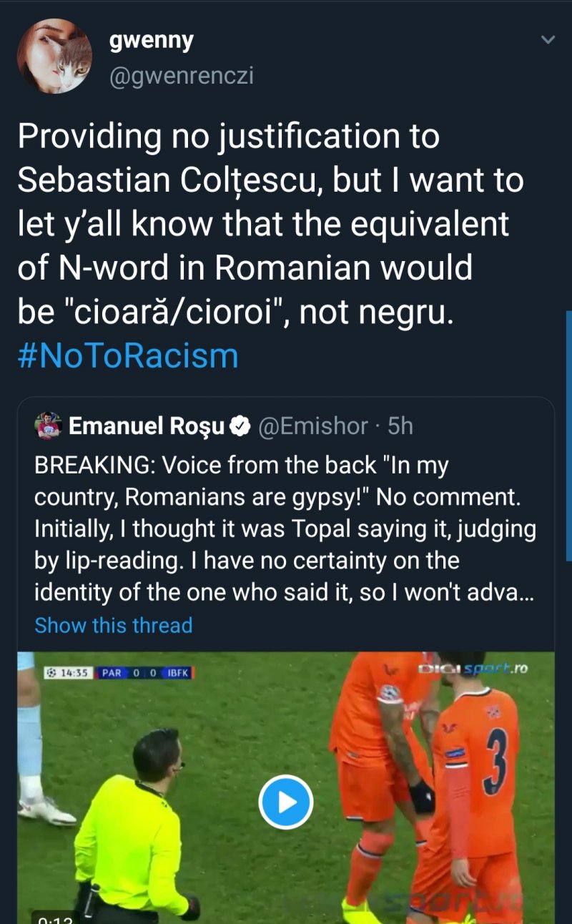This screenshot has width=572, height=924.
Task: Open the @gwenrenczi handle
Action: click(181, 77)
